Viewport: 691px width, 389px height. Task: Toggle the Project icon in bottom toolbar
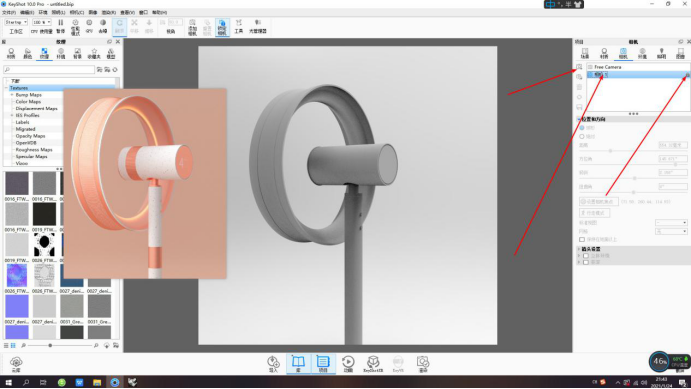(x=323, y=364)
